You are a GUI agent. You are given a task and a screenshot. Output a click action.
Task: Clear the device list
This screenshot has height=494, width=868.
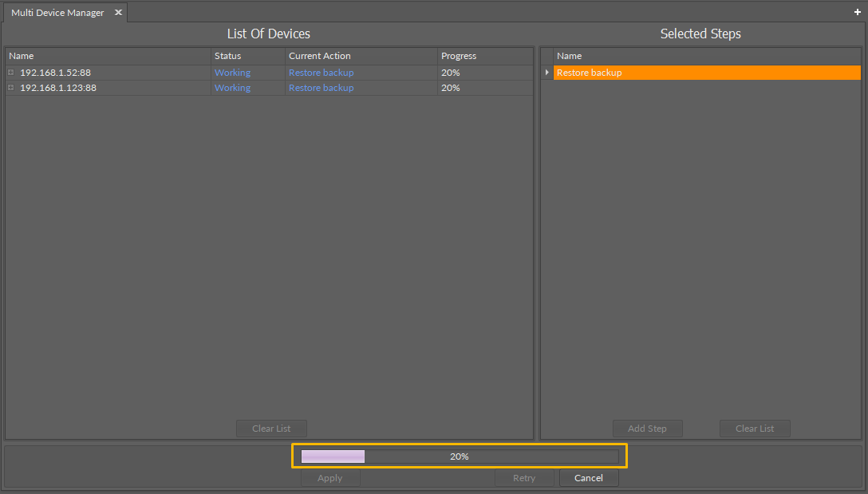pos(271,429)
